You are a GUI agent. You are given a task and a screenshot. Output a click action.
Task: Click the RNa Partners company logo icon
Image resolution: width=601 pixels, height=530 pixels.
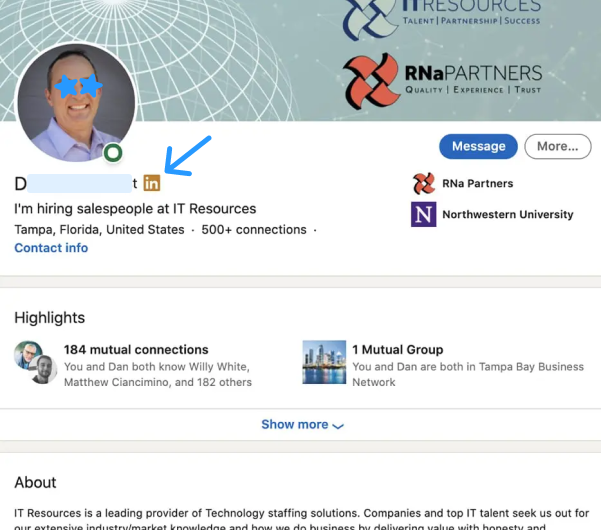click(x=424, y=183)
